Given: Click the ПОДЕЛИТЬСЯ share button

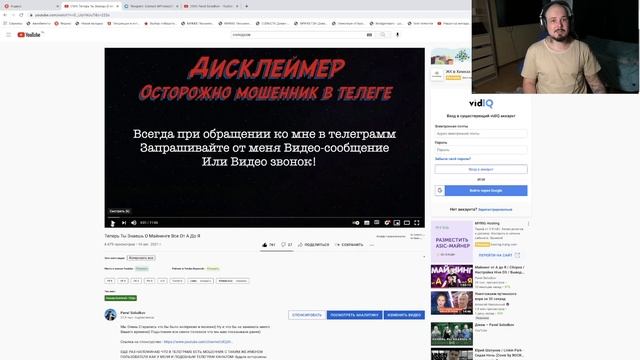Looking at the screenshot, I should [x=313, y=245].
